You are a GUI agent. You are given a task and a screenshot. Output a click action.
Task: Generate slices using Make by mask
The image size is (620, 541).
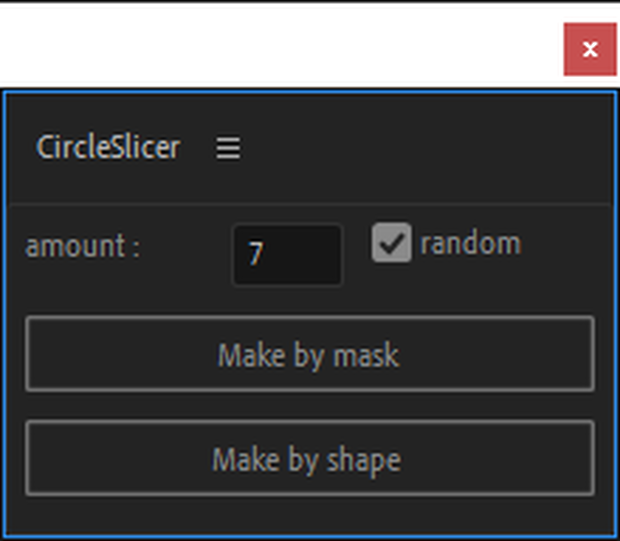pos(310,354)
